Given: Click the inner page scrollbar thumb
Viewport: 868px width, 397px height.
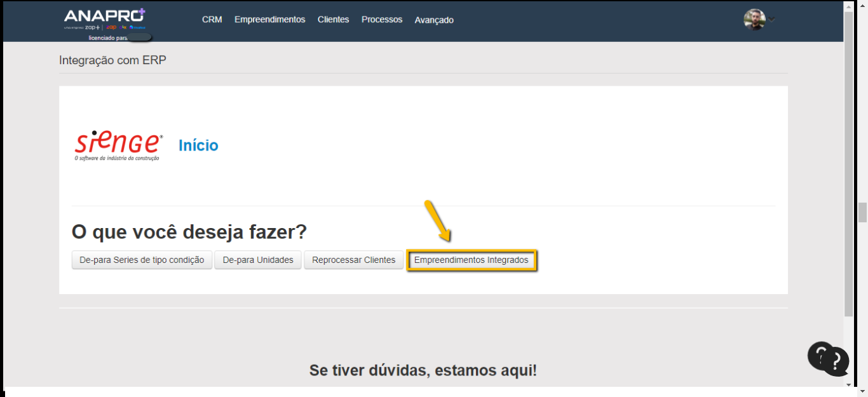Looking at the screenshot, I should (848, 159).
